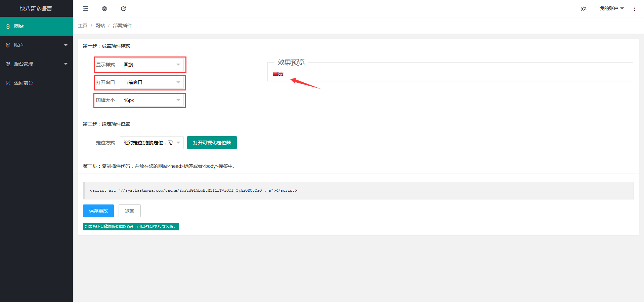Click the 返回 button
Screen dimensions: 644x302
point(130,211)
